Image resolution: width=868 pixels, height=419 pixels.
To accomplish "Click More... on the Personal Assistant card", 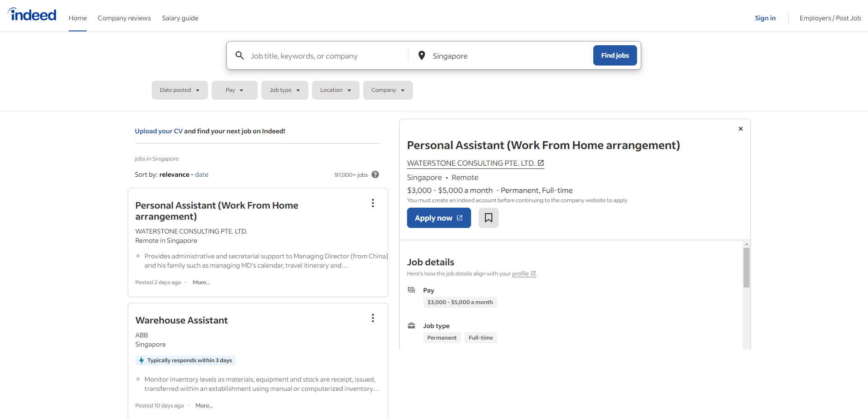I will (201, 282).
